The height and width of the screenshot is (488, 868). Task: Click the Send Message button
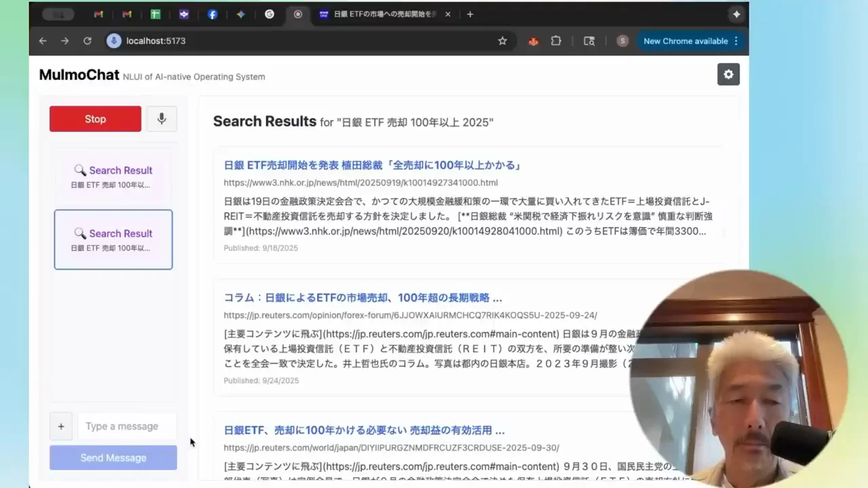[x=113, y=457]
